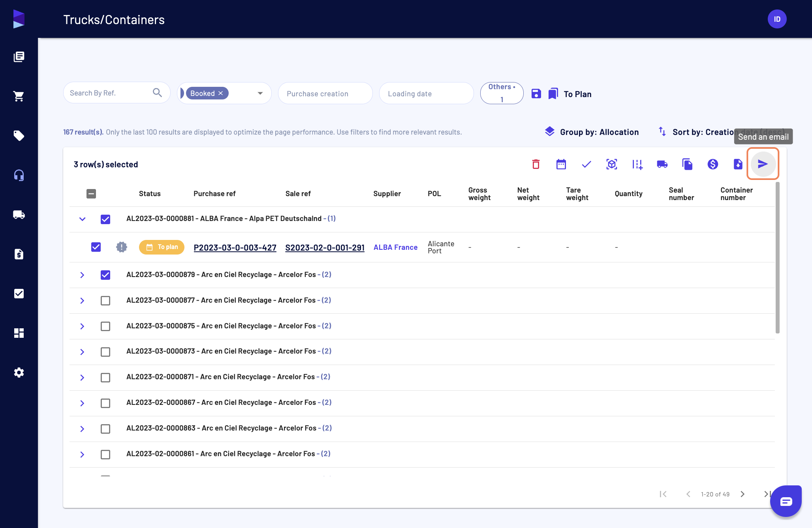Click the dollar coin icon in toolbar
Viewport: 812px width, 528px height.
point(712,164)
